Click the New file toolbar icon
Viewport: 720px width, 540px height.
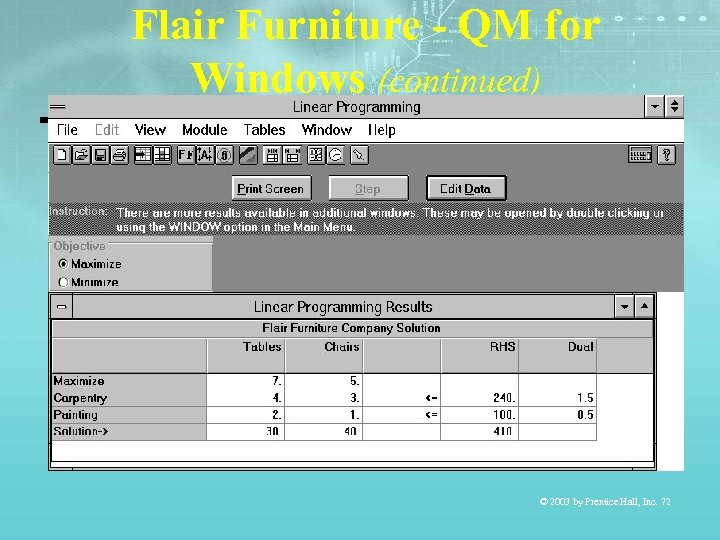click(x=62, y=155)
